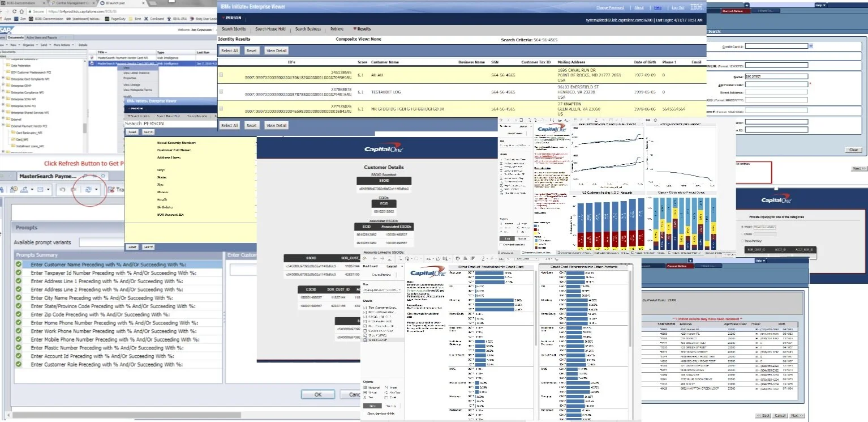The image size is (868, 422).
Task: Click the Change Password link
Action: [610, 8]
